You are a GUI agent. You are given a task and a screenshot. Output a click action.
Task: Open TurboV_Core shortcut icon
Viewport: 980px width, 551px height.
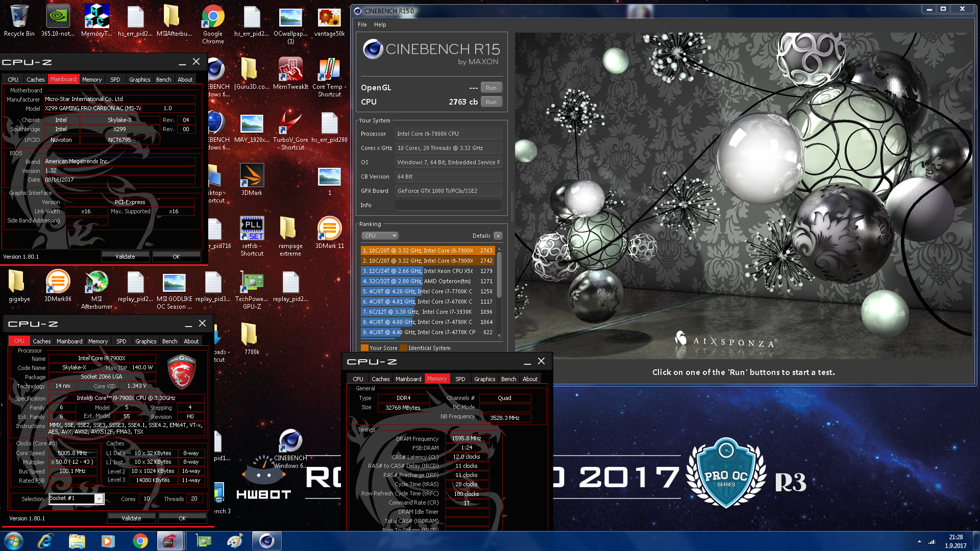pos(290,130)
